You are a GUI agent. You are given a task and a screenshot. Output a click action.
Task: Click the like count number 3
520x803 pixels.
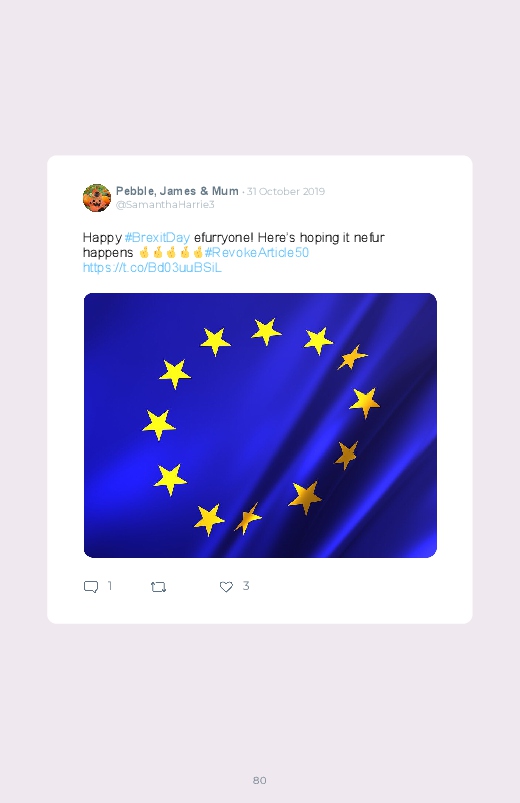246,586
